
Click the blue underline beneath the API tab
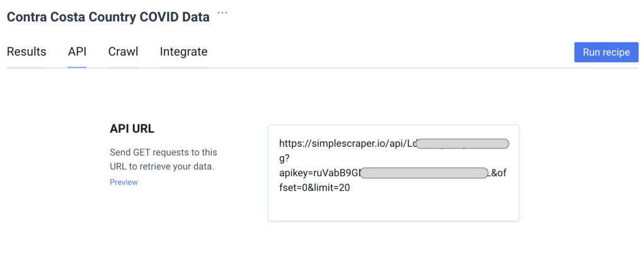[x=77, y=67]
